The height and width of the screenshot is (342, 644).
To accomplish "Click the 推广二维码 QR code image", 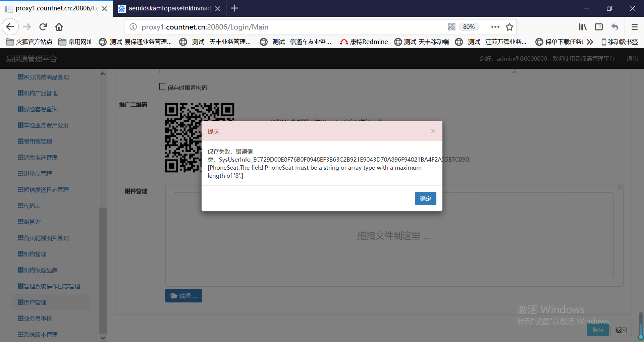I will coord(199,138).
